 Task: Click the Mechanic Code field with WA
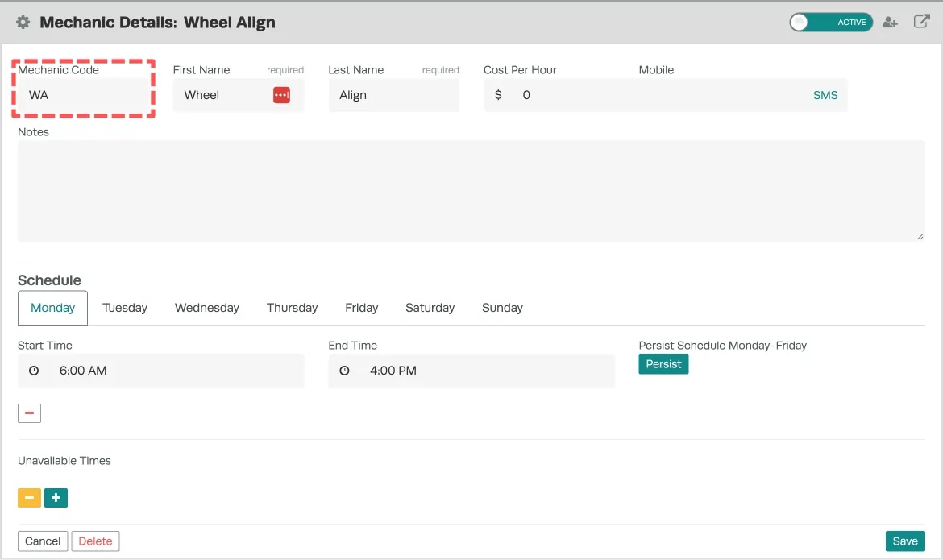83,95
